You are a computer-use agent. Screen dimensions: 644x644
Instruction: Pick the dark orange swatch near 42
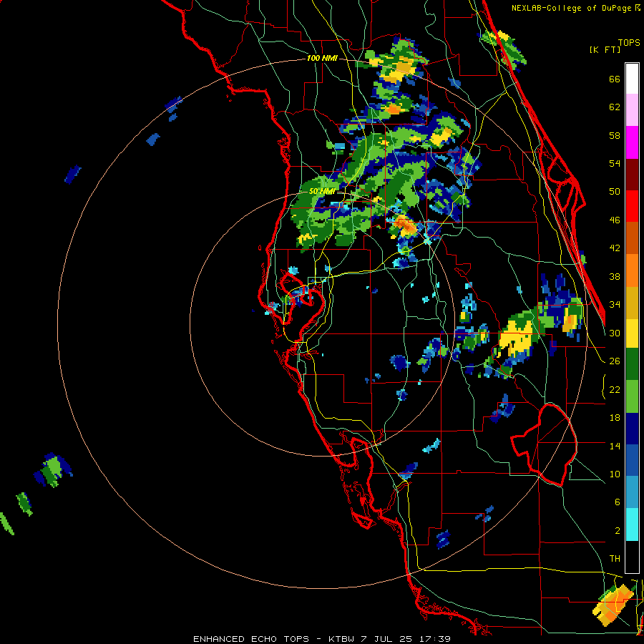632,238
